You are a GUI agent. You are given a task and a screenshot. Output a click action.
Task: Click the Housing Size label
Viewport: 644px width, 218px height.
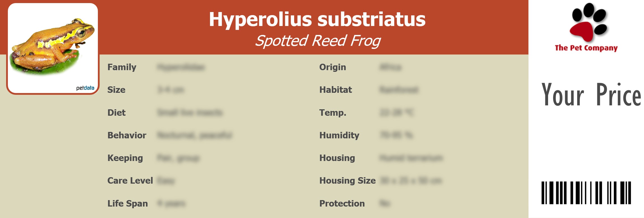click(x=347, y=181)
